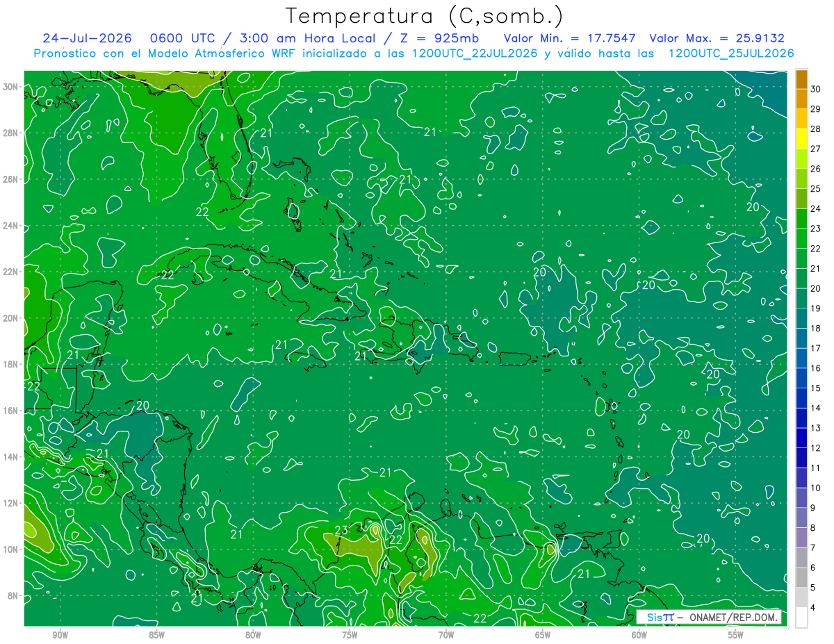Click the longitude axis label "70W"

(x=446, y=635)
